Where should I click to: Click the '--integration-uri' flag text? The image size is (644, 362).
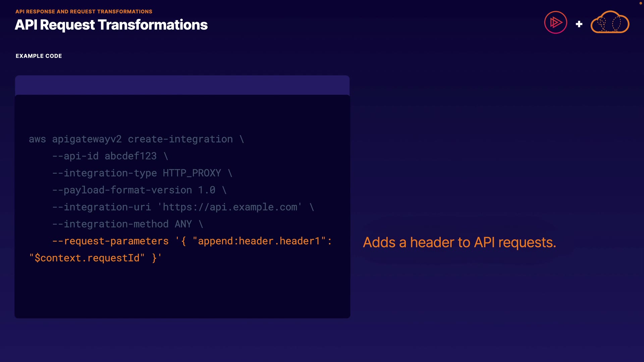102,207
